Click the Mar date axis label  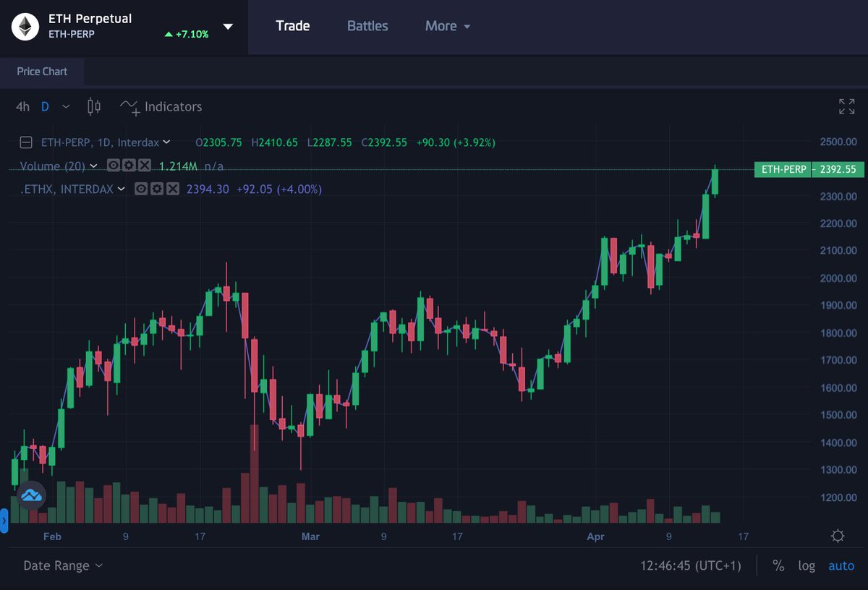pyautogui.click(x=310, y=536)
